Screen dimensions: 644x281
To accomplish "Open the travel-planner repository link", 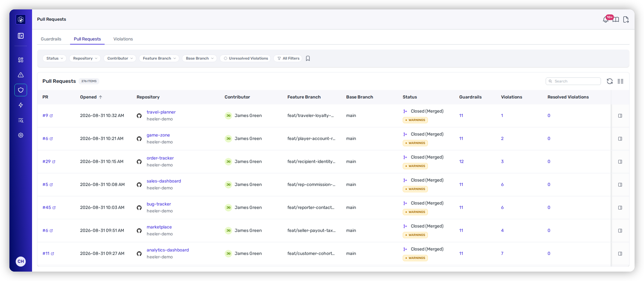I will pyautogui.click(x=161, y=112).
